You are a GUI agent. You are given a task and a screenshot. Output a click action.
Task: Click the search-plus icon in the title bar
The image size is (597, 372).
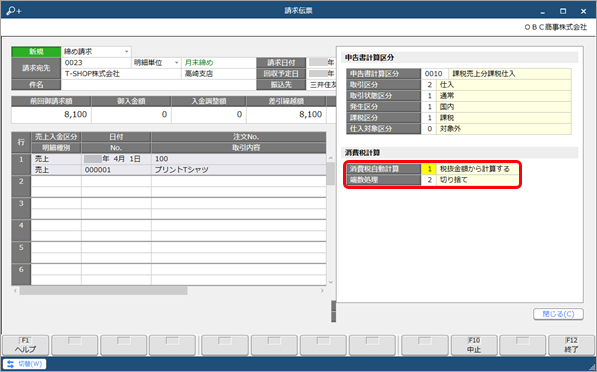tap(14, 11)
